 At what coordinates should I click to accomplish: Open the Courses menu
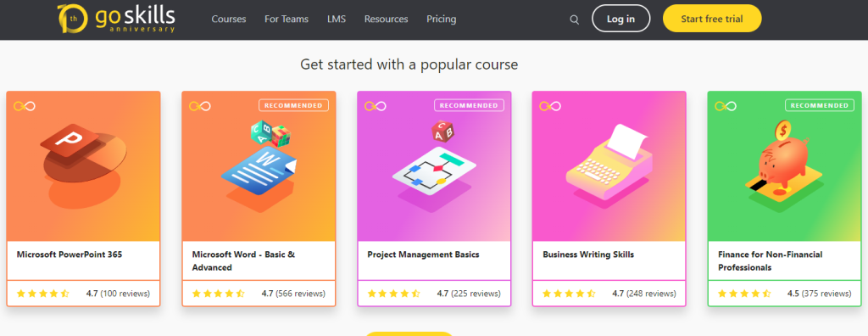(229, 19)
